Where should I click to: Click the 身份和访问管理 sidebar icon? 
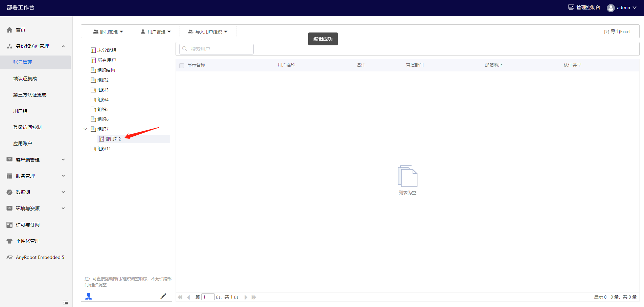click(x=9, y=46)
